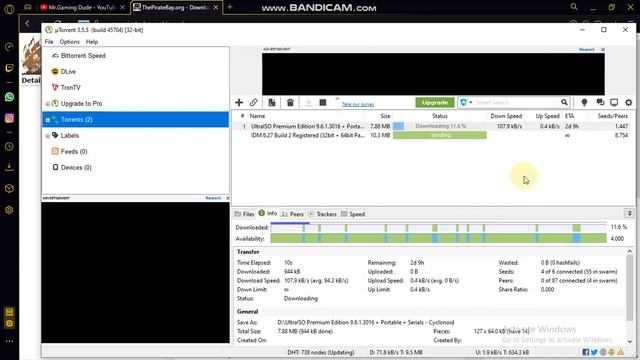Screen dimensions: 640x360
Task: Switch to the Info tab
Action: tap(268, 213)
